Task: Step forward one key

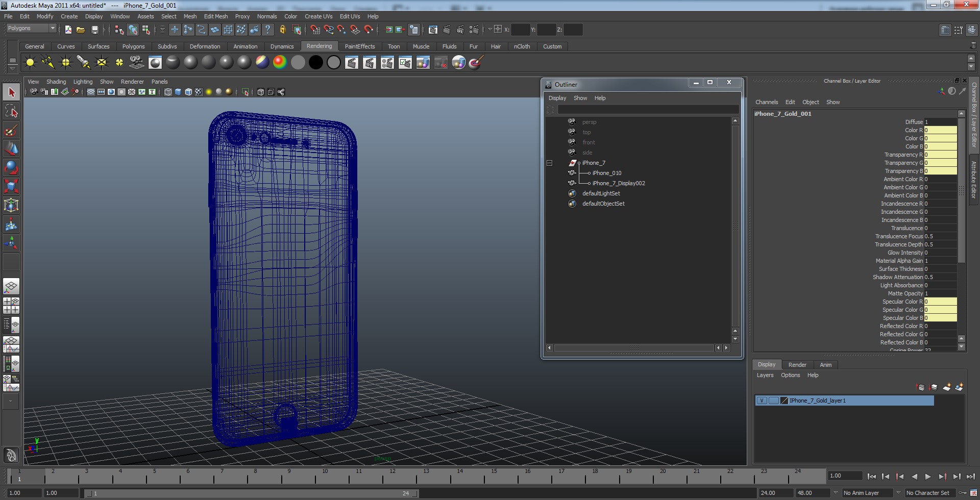Action: [x=942, y=477]
